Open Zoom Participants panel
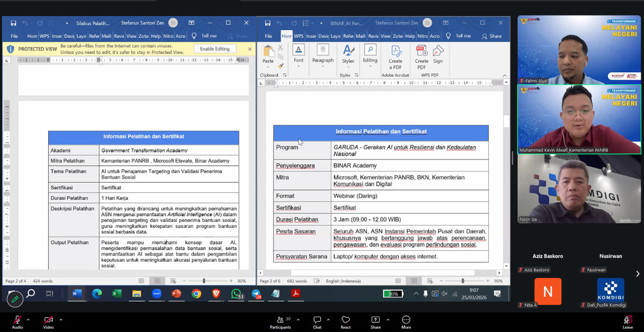Image resolution: width=644 pixels, height=332 pixels. point(279,321)
